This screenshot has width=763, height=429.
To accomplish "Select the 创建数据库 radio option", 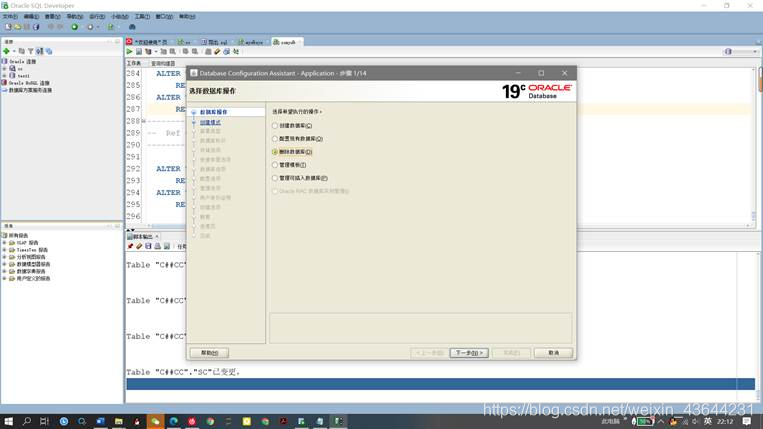I will [x=292, y=125].
